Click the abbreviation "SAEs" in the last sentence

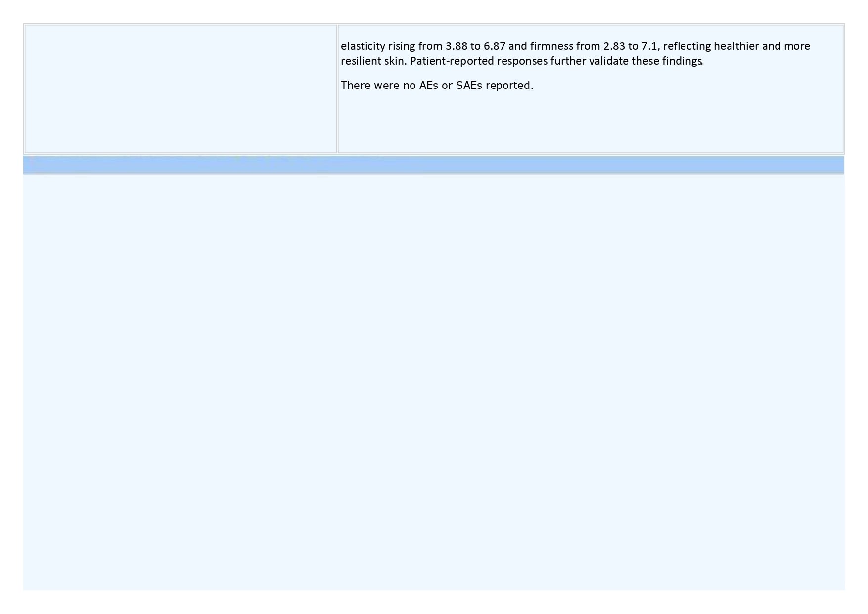(468, 86)
